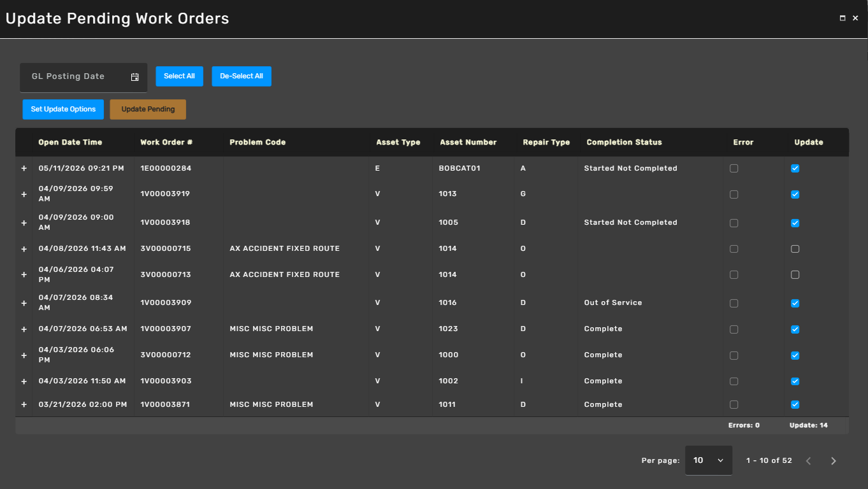Maximize the Update Pending Work Orders dialog
This screenshot has height=489, width=868.
[x=843, y=18]
